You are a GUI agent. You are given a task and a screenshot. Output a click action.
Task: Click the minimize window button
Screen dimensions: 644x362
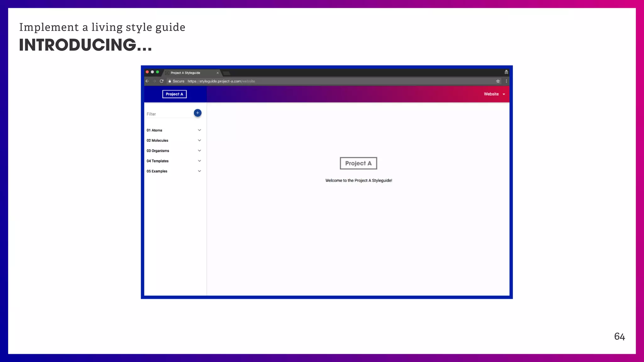click(152, 72)
